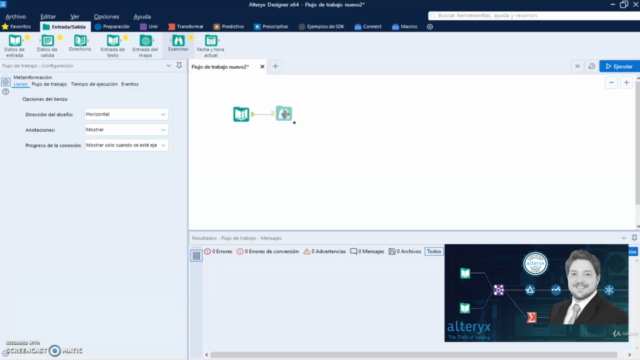This screenshot has height=360, width=640.
Task: Switch to the Predictivo tool tab
Action: 229,27
